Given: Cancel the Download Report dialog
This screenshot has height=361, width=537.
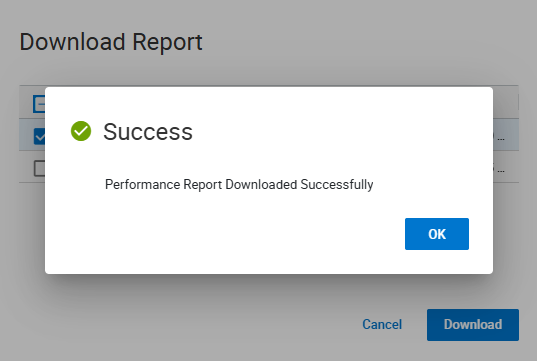Looking at the screenshot, I should coord(382,325).
